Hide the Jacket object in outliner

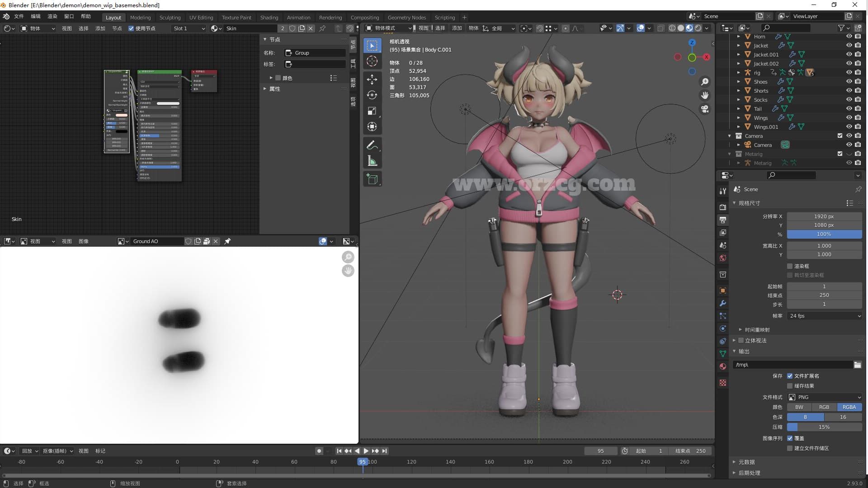pyautogui.click(x=849, y=46)
